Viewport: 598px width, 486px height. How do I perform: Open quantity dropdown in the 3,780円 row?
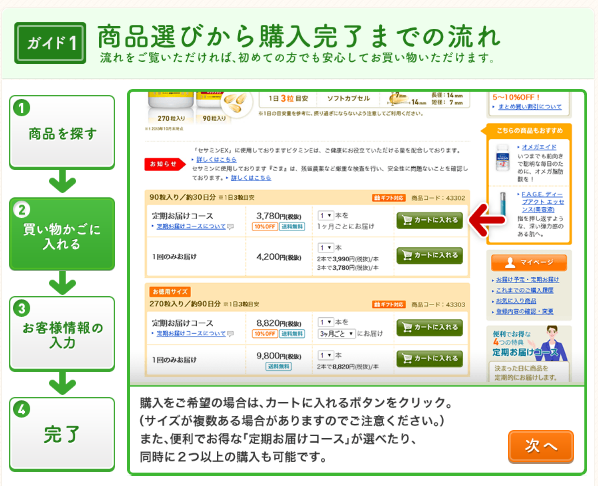(x=326, y=216)
